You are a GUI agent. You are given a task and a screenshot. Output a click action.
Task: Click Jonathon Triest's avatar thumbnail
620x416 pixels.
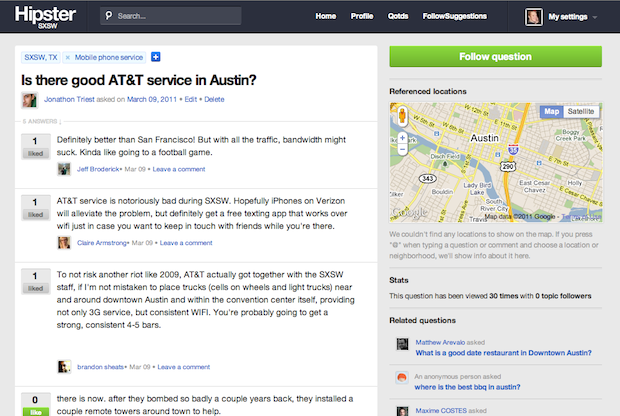[x=30, y=100]
